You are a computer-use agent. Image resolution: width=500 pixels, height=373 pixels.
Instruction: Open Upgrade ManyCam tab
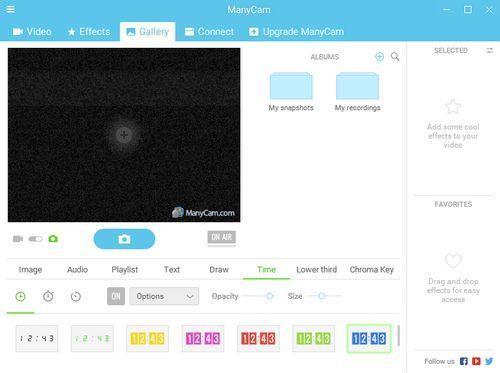296,32
